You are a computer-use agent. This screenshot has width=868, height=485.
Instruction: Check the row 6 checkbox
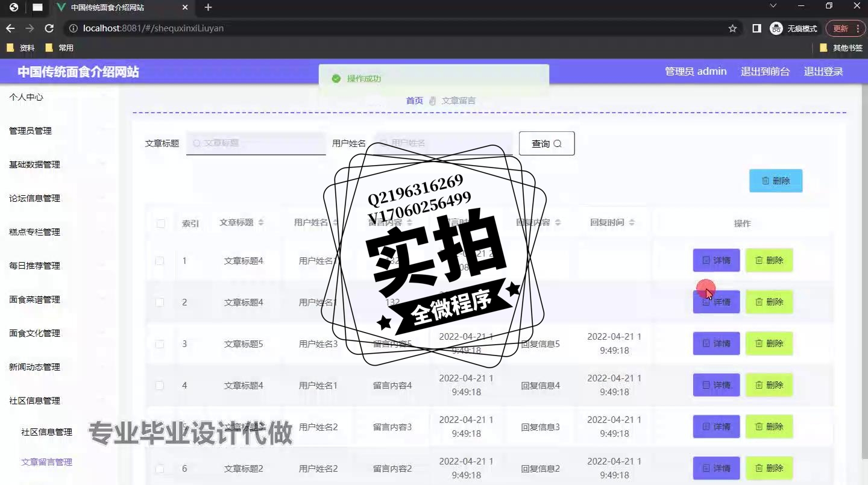click(x=160, y=469)
